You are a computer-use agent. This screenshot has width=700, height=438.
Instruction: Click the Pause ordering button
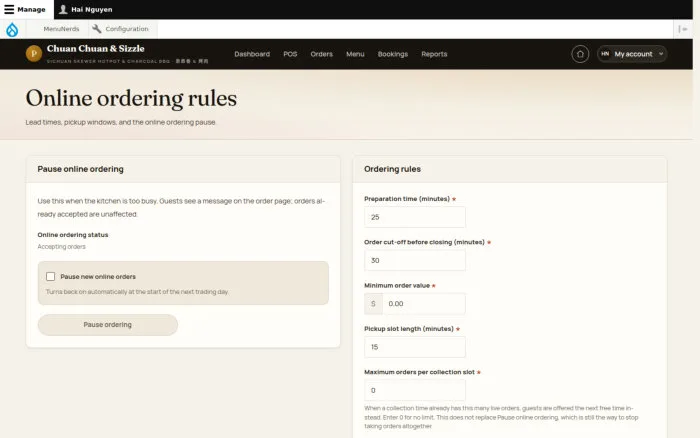[x=108, y=325]
